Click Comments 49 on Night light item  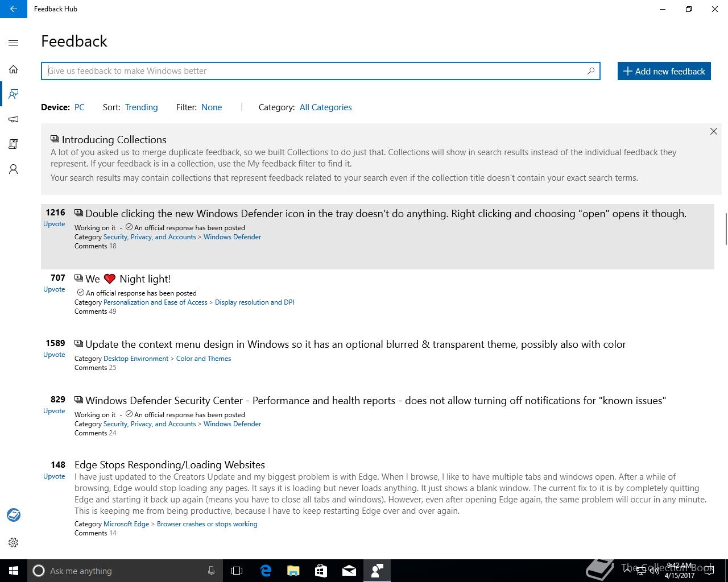(x=96, y=311)
